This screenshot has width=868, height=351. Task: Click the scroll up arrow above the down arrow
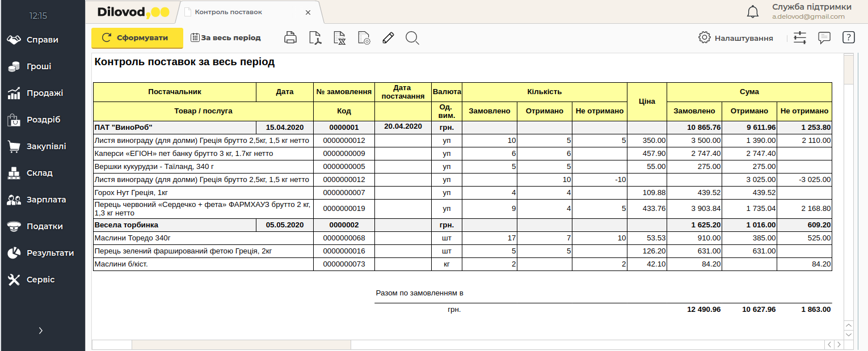(849, 325)
